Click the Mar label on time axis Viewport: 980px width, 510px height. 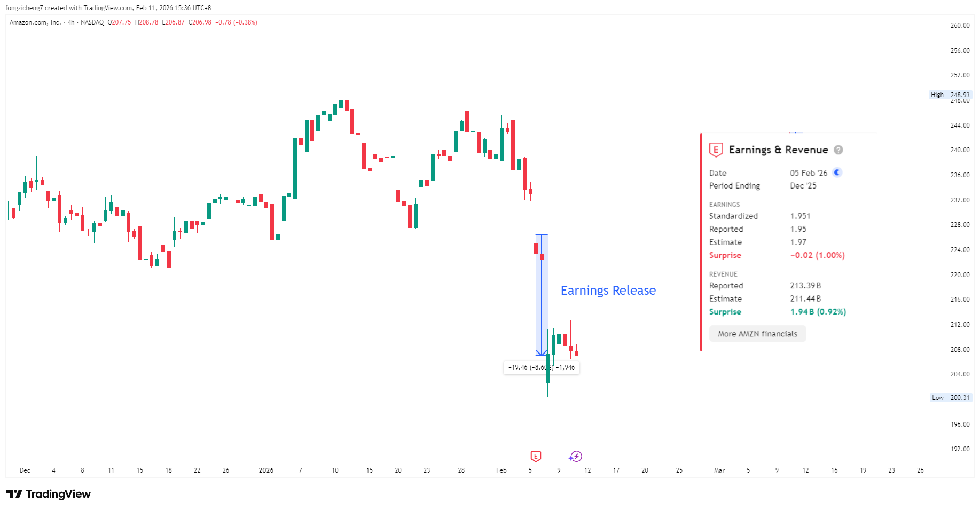(719, 470)
